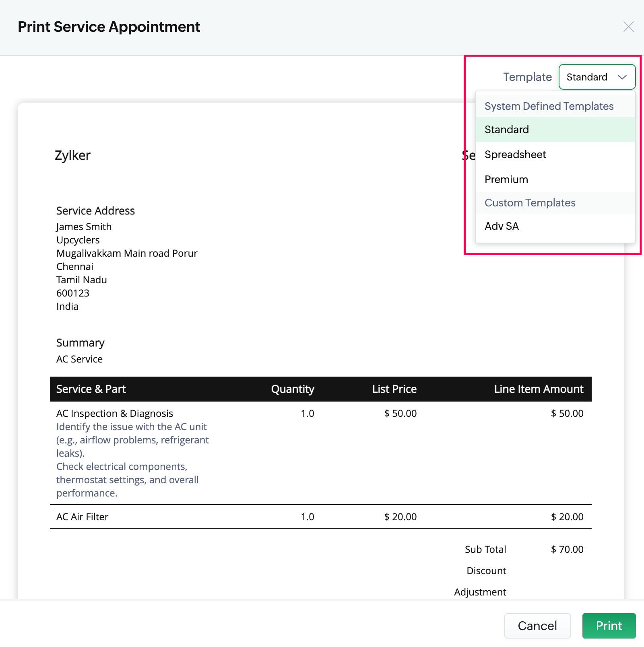Select the Adv SA custom template
644x647 pixels.
tap(502, 226)
